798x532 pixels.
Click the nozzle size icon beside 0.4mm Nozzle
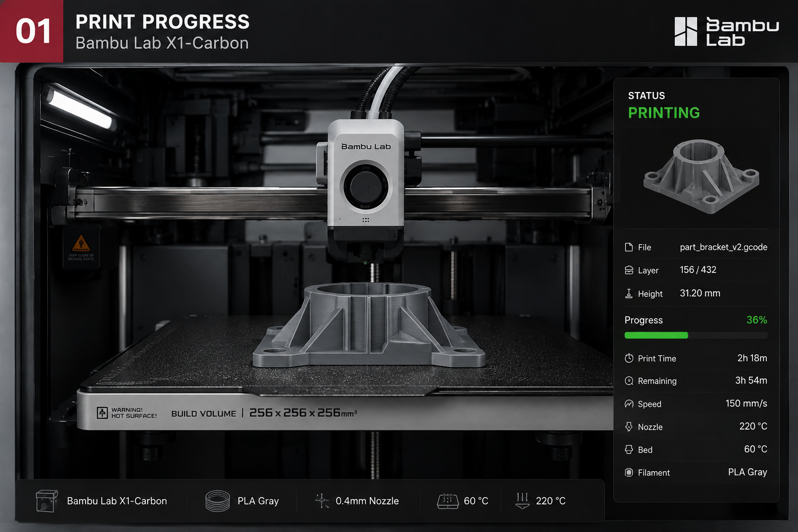coord(322,501)
